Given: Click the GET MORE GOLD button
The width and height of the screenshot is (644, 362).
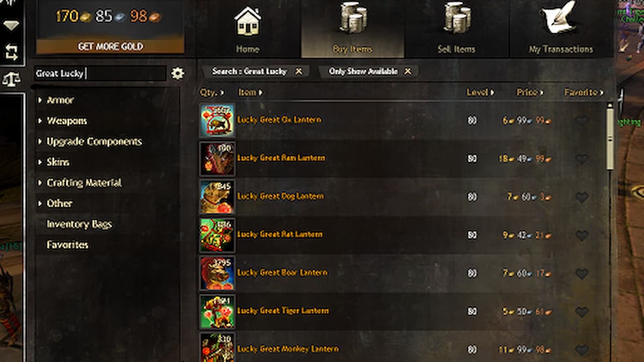Looking at the screenshot, I should 111,47.
